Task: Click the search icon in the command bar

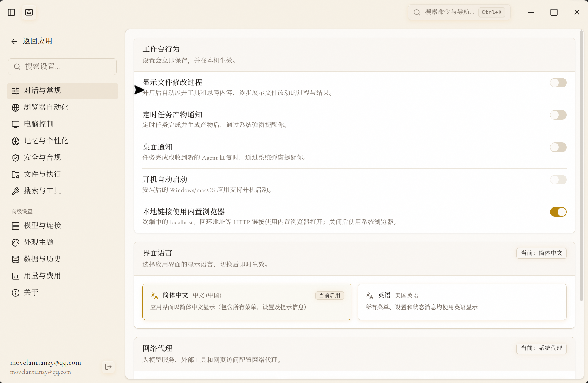Action: 417,12
